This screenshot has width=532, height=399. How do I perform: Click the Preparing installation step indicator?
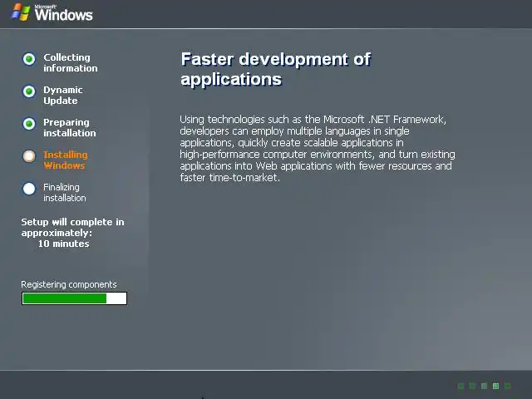point(29,124)
